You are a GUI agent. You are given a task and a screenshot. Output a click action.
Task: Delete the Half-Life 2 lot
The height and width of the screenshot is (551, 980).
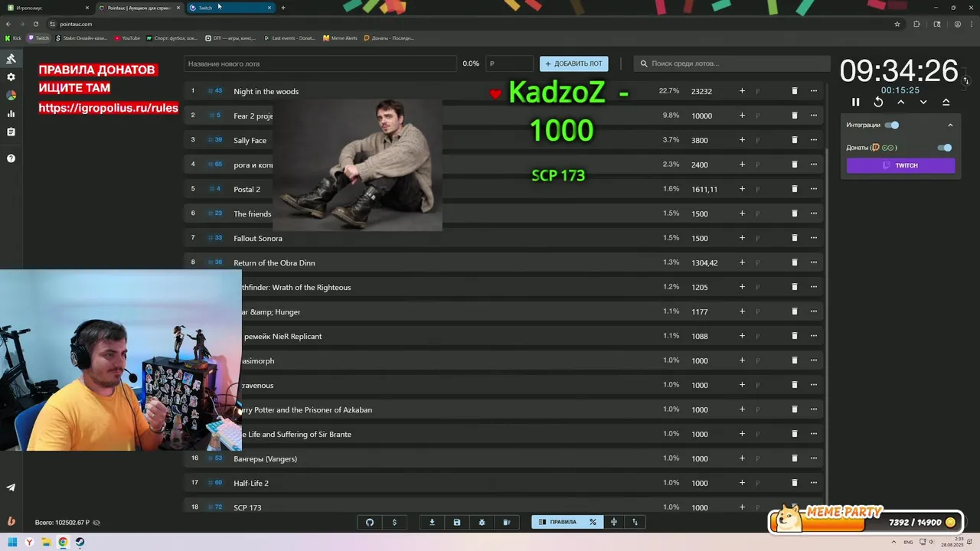coord(794,483)
